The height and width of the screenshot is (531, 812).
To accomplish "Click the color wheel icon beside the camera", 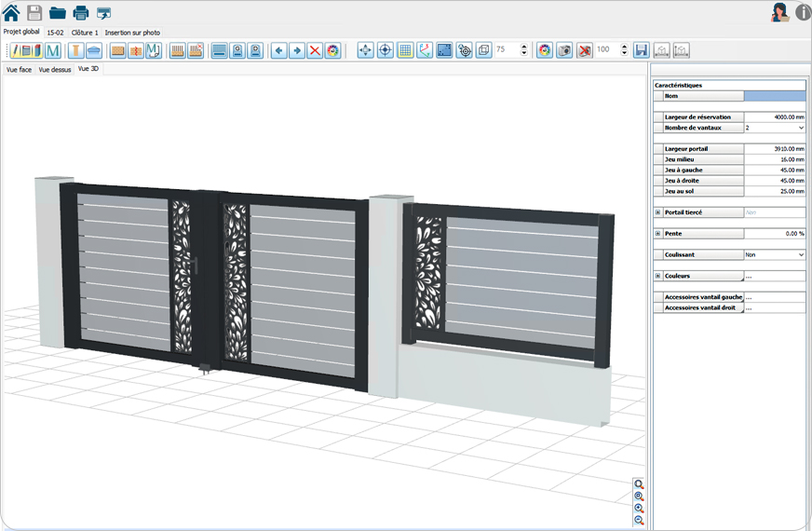I will point(545,50).
